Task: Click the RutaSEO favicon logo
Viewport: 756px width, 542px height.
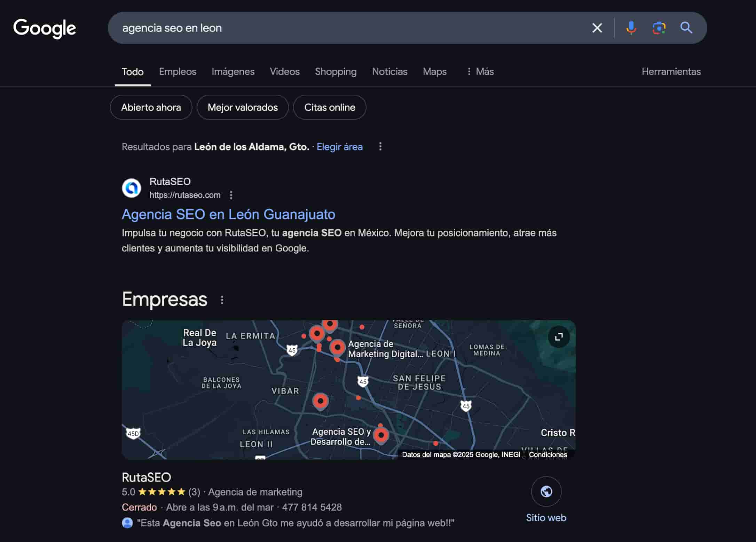Action: [x=132, y=188]
